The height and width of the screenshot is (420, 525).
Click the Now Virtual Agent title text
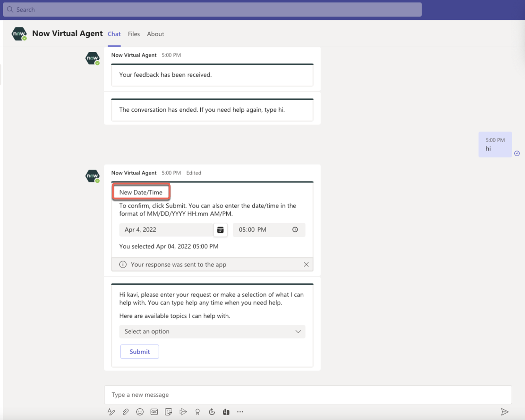(67, 33)
